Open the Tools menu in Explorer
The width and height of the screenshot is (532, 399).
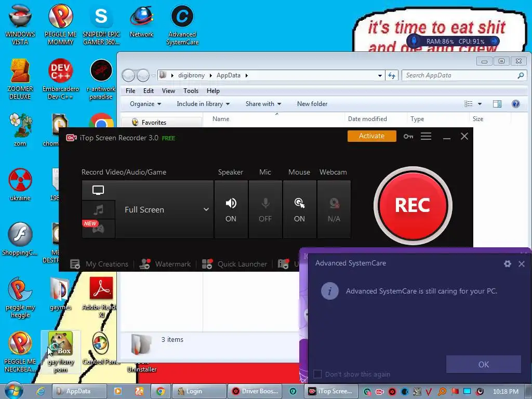pos(191,91)
